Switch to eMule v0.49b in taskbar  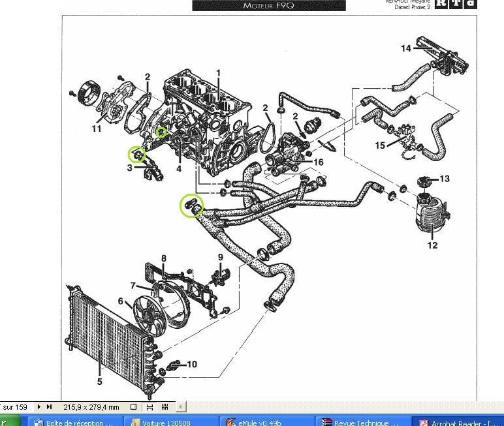click(x=266, y=421)
